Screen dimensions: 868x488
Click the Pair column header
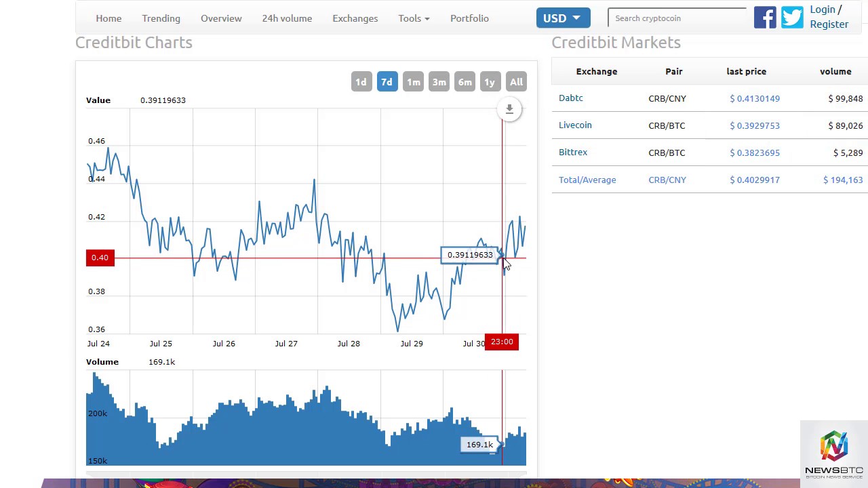point(673,71)
